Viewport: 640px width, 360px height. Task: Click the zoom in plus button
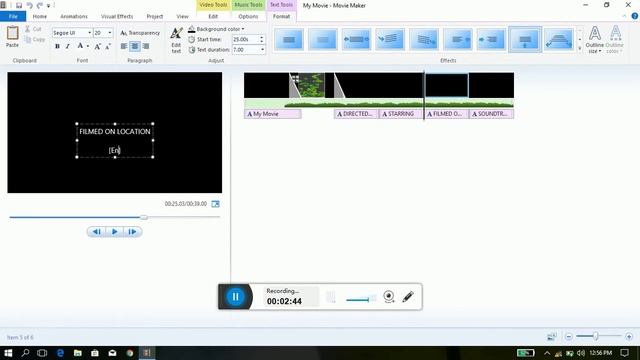click(x=629, y=336)
